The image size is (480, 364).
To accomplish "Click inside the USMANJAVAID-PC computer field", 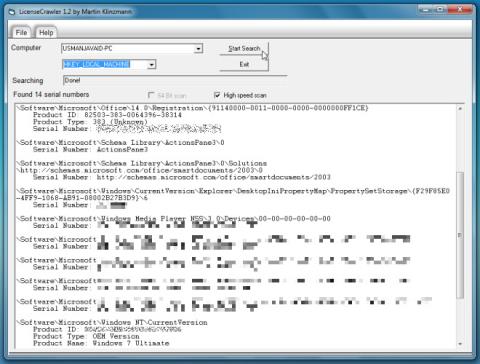I will 128,49.
